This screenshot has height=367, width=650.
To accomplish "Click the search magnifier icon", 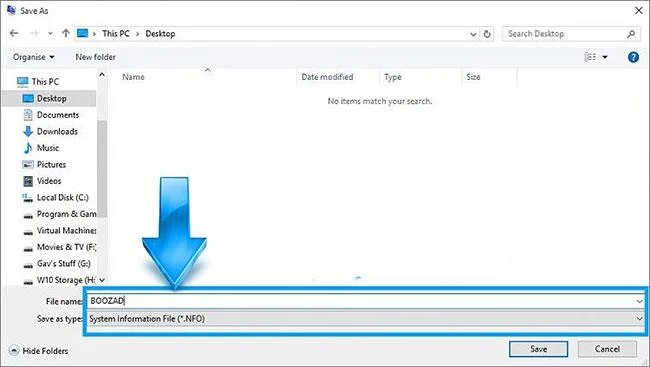I will tap(631, 34).
